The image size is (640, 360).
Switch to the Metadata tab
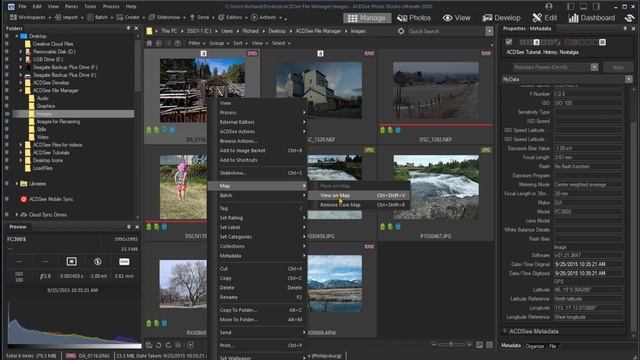(511, 346)
